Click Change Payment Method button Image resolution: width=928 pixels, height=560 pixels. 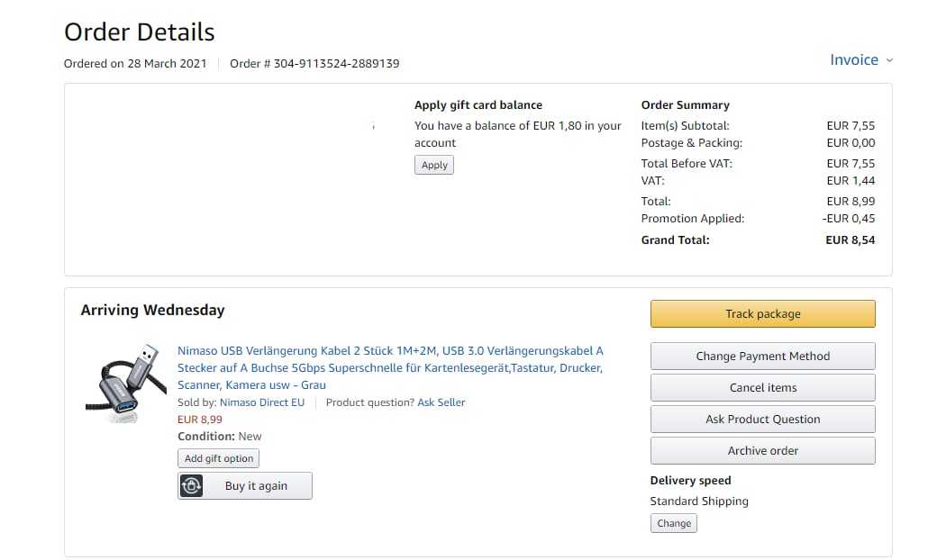[x=762, y=357]
